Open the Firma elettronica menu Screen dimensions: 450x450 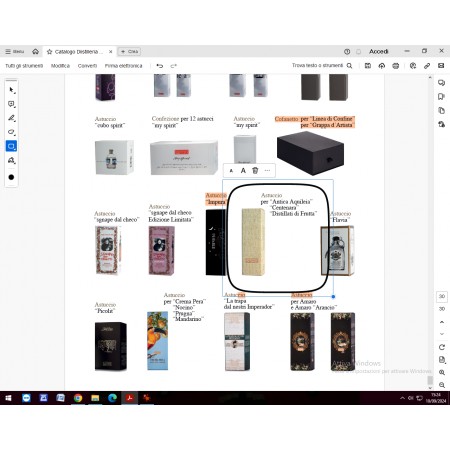[123, 66]
